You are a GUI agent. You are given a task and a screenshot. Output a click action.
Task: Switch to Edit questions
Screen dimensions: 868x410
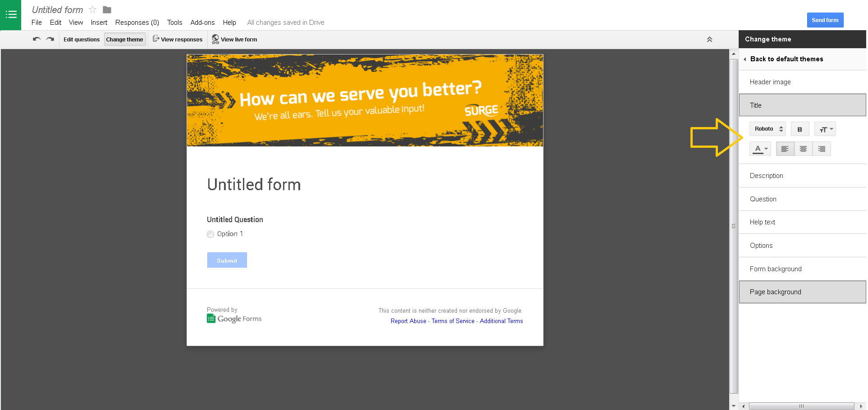coord(82,40)
